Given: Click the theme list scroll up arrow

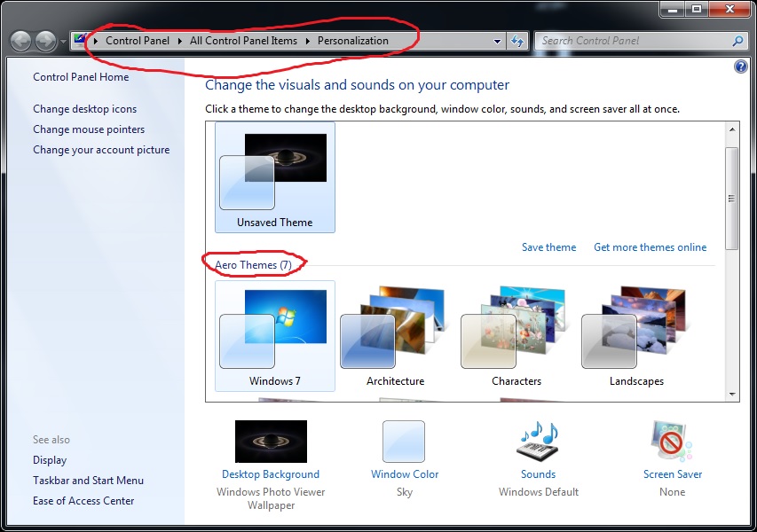Looking at the screenshot, I should click(x=732, y=129).
